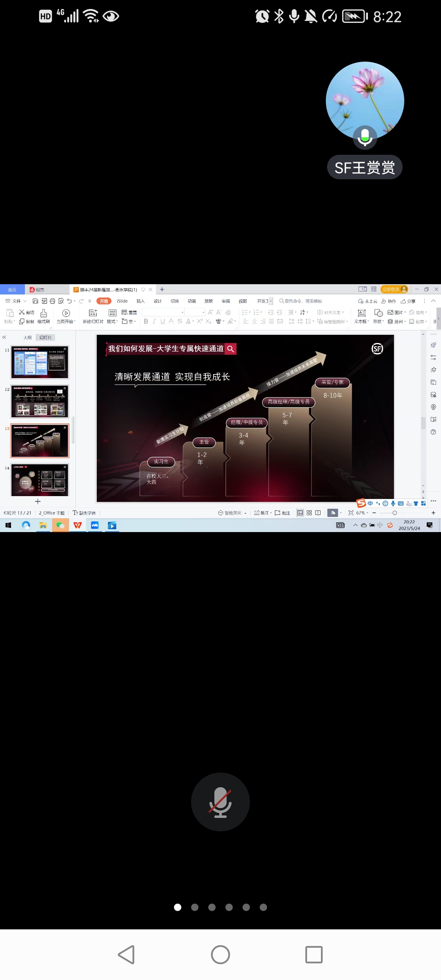Image resolution: width=441 pixels, height=980 pixels.
Task: Toggle underline formatting
Action: tap(163, 321)
